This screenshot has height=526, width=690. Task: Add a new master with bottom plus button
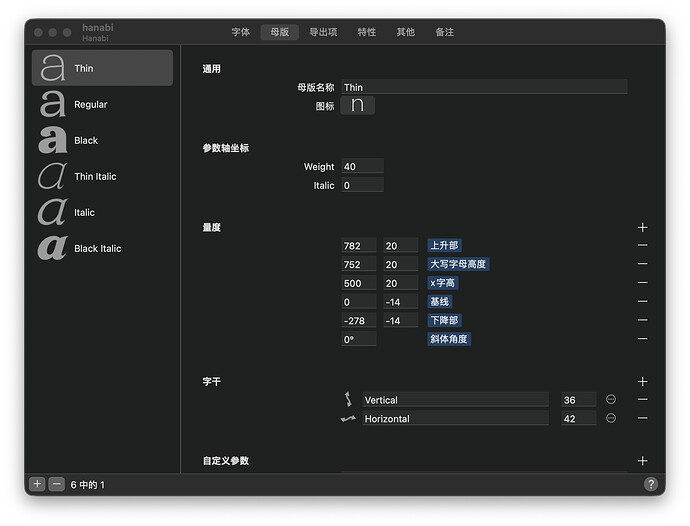tap(37, 484)
